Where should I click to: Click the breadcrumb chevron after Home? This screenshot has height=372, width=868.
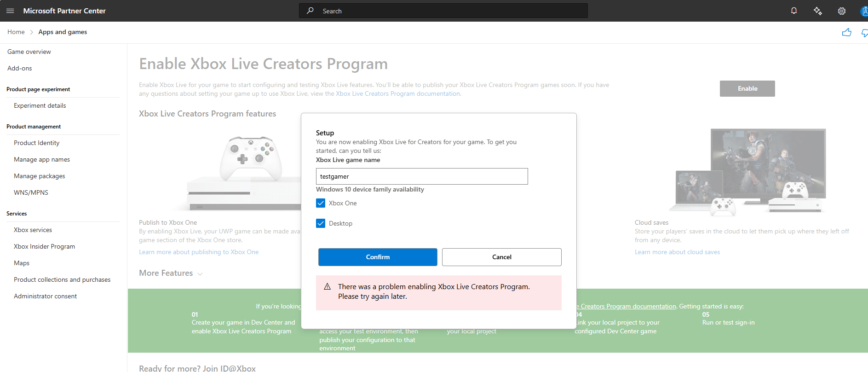(31, 32)
